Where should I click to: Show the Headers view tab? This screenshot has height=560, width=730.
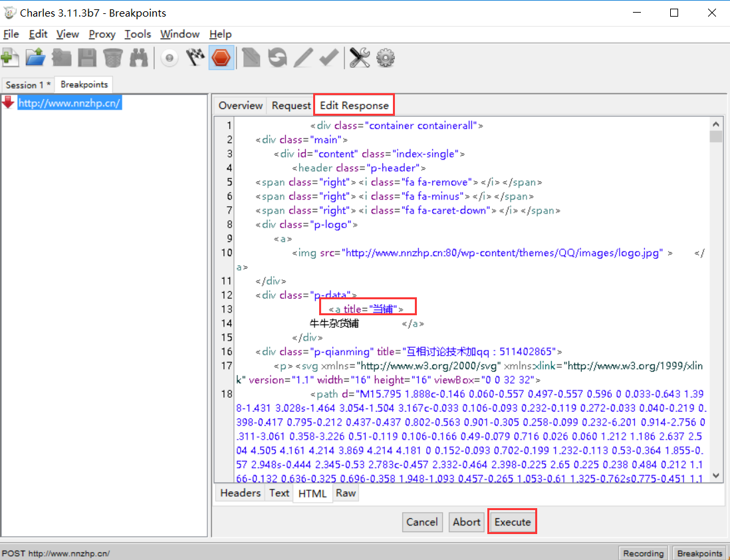tap(240, 493)
